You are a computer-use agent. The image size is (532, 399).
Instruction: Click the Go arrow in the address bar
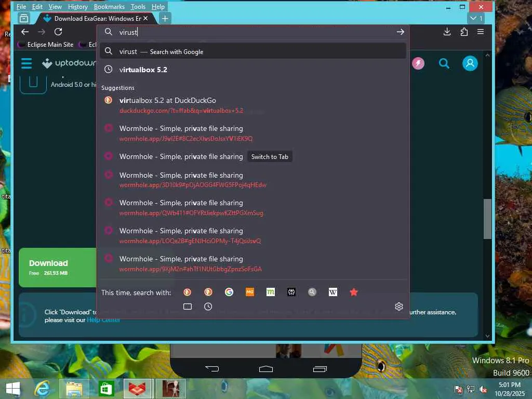[x=401, y=32]
